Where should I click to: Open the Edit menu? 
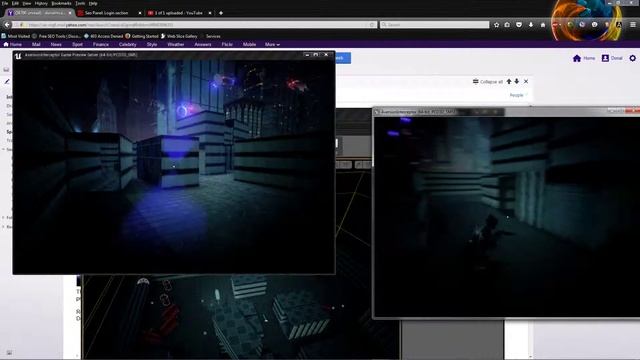point(15,3)
